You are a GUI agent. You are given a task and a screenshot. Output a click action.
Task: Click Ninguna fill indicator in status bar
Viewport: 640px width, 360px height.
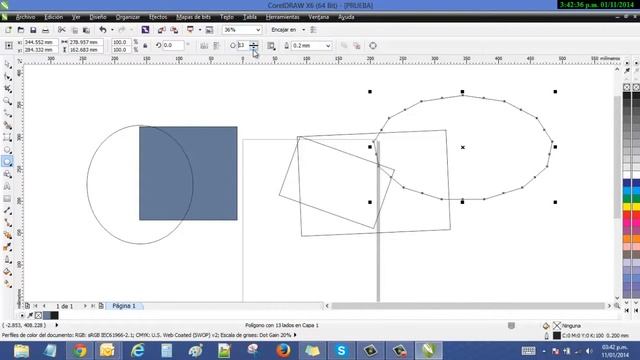coord(571,326)
